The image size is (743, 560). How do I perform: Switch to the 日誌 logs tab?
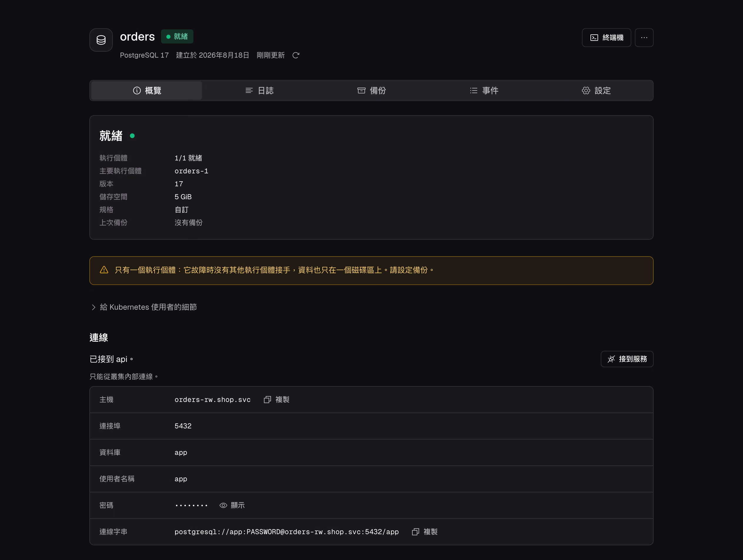pos(259,91)
